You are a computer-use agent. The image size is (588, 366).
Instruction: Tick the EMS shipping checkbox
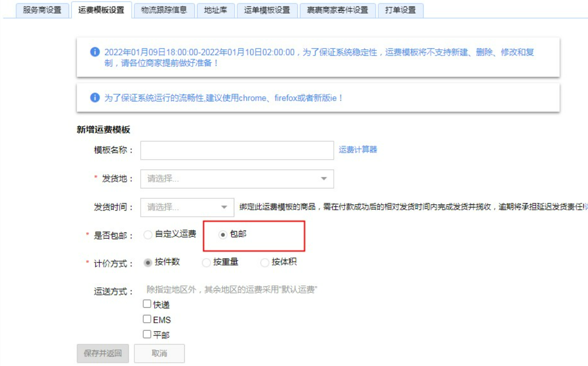(147, 319)
